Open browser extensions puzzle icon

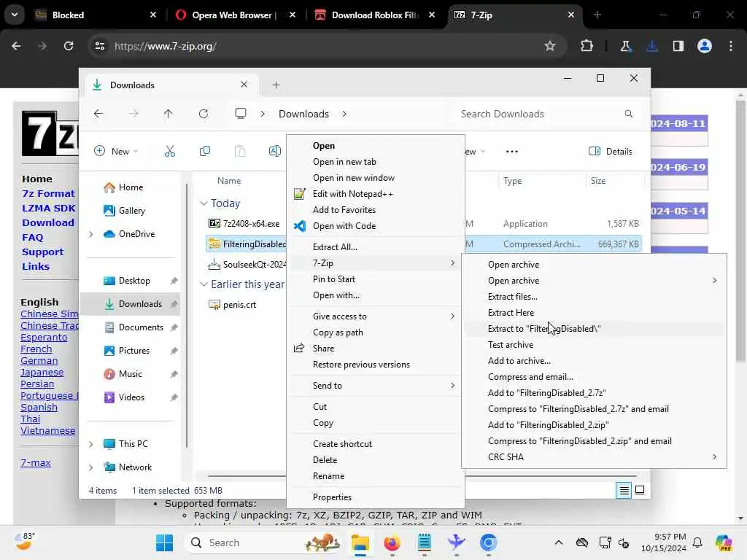pyautogui.click(x=587, y=46)
